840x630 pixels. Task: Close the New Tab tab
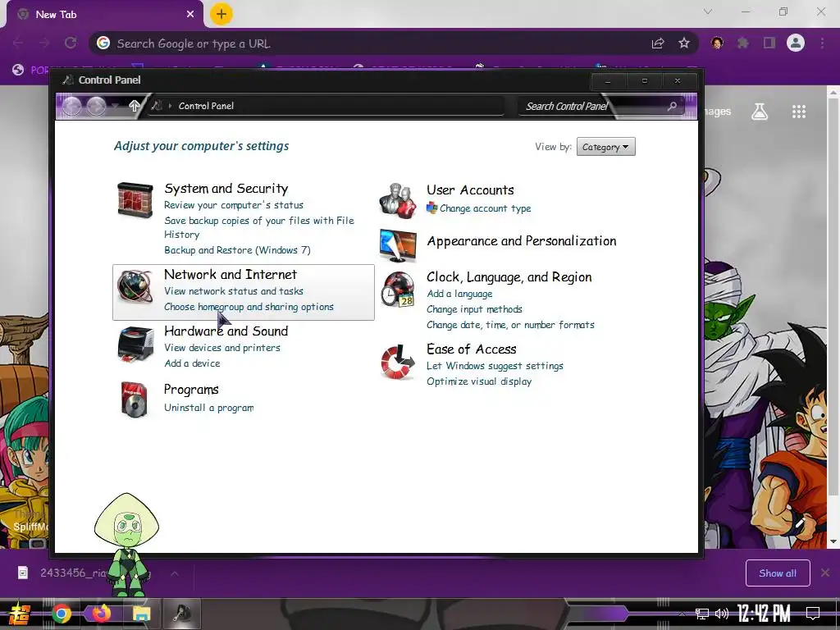[190, 15]
